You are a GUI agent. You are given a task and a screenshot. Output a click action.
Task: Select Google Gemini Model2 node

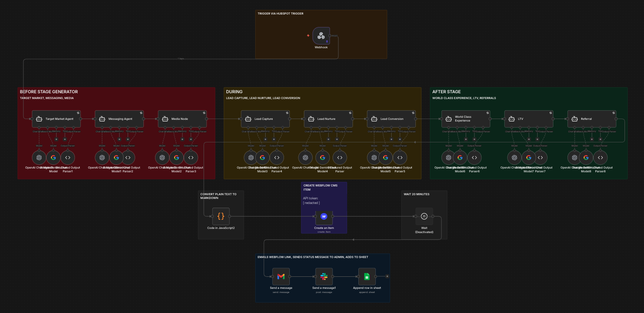[176, 158]
